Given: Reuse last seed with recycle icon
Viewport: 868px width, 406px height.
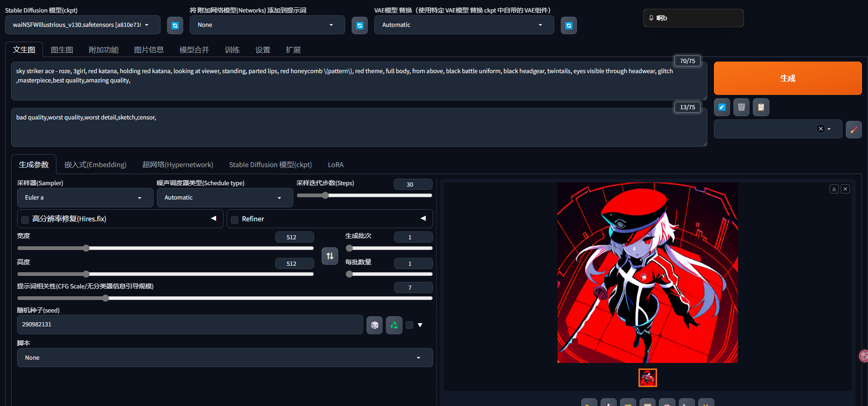Looking at the screenshot, I should coord(394,325).
